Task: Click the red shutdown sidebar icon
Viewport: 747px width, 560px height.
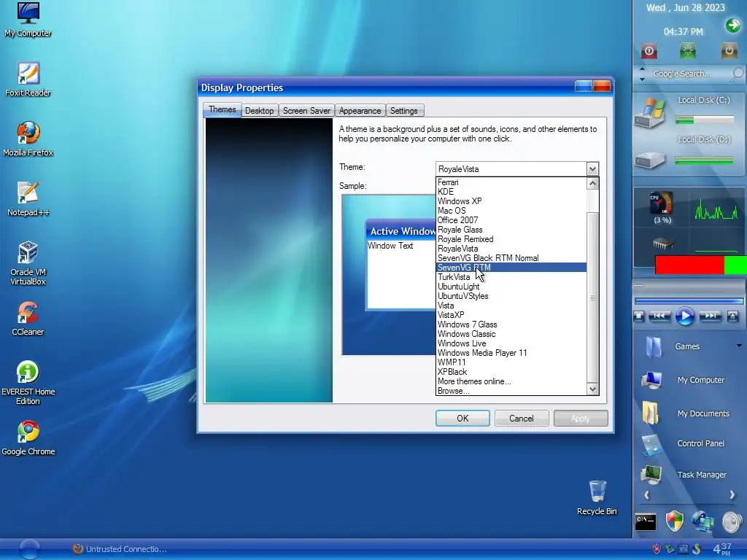Action: pos(649,51)
